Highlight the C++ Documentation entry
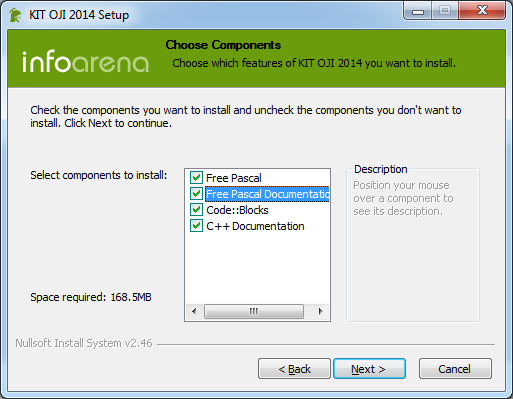 [x=255, y=226]
